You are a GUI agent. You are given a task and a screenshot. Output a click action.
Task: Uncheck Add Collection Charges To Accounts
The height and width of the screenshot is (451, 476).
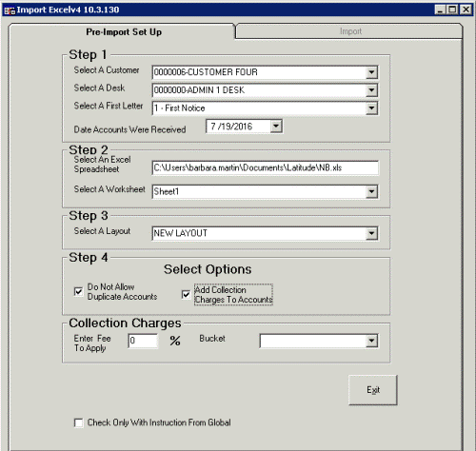186,295
